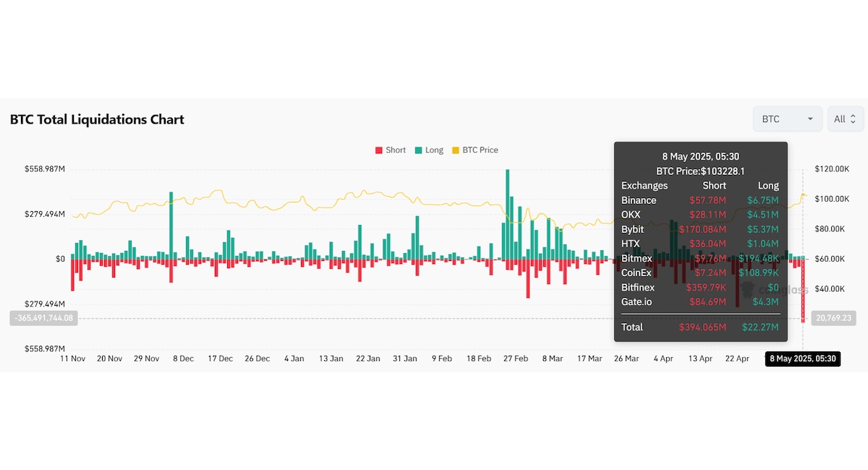
Task: Click the BTC Total Liquidations Chart title
Action: [97, 119]
